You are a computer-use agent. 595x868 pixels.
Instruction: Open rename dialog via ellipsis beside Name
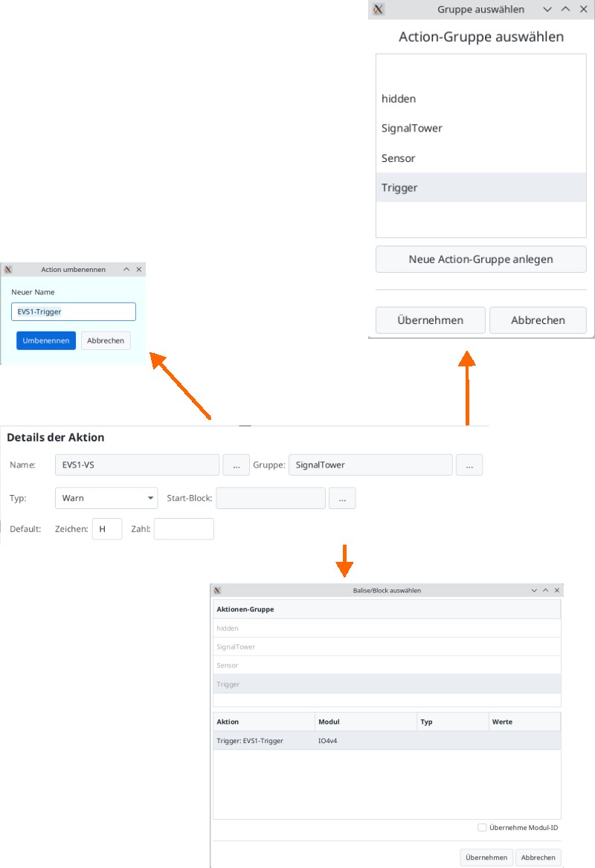click(x=237, y=465)
